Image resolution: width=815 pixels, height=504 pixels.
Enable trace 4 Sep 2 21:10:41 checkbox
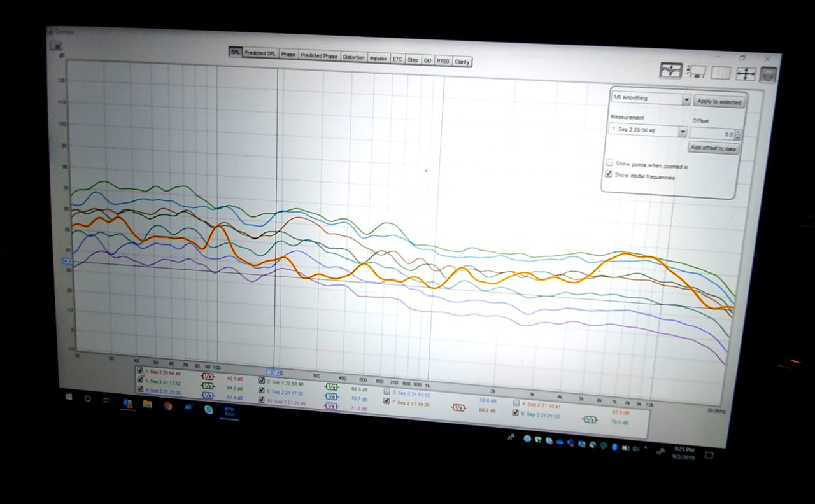(516, 403)
